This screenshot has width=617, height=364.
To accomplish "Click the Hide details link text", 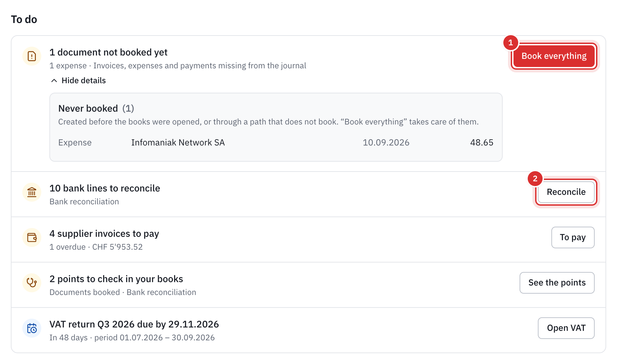I will [84, 81].
